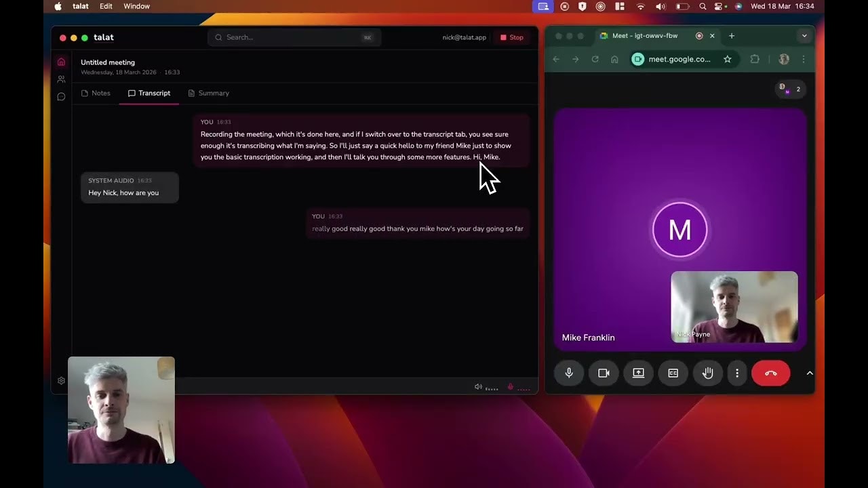The height and width of the screenshot is (488, 868).
Task: Open the talat menu in the menu bar
Action: pyautogui.click(x=81, y=6)
